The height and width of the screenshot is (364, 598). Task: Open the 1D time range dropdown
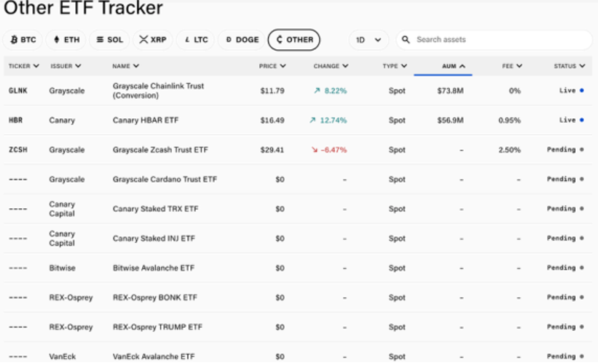(369, 40)
